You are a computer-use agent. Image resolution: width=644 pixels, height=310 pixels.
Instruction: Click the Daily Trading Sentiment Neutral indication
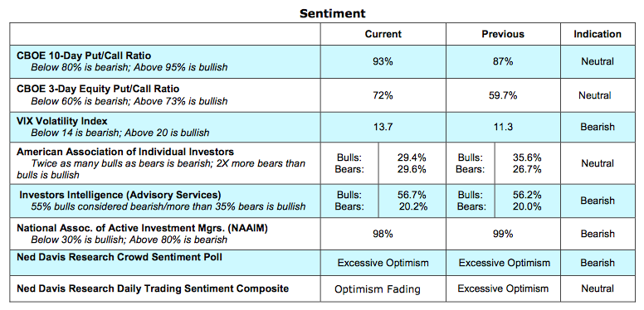pos(598,288)
